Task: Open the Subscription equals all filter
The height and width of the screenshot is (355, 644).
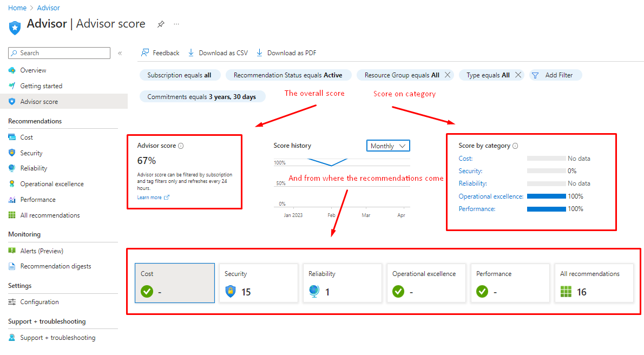Action: [179, 75]
